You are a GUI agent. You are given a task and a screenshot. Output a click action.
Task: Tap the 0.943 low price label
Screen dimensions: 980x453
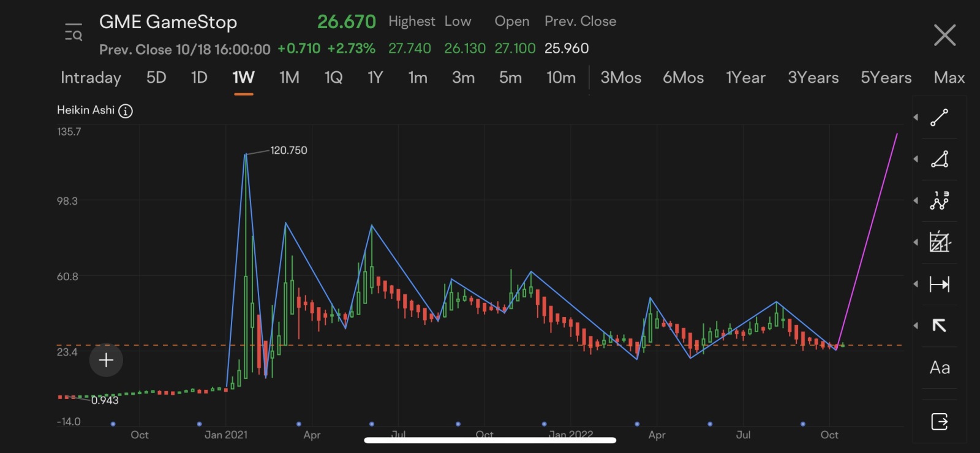[105, 400]
